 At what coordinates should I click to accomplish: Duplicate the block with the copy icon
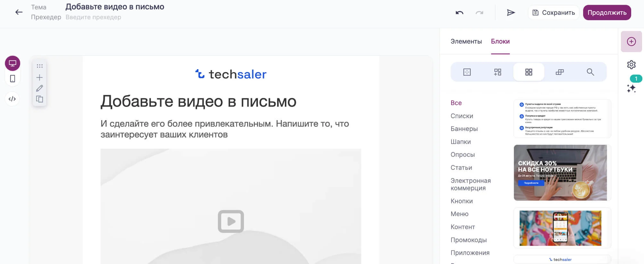[39, 99]
